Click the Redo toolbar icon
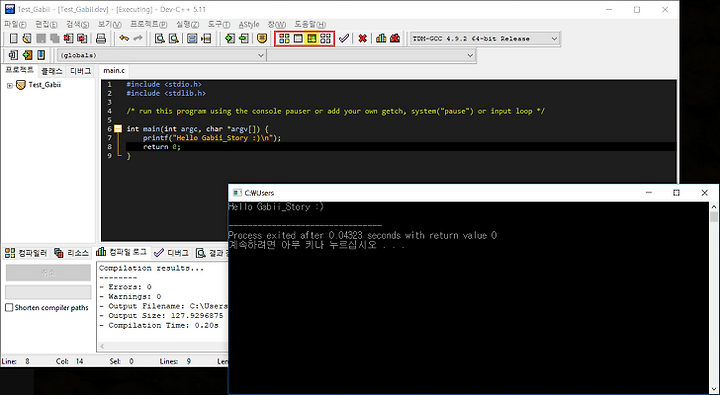The height and width of the screenshot is (395, 720). point(137,39)
